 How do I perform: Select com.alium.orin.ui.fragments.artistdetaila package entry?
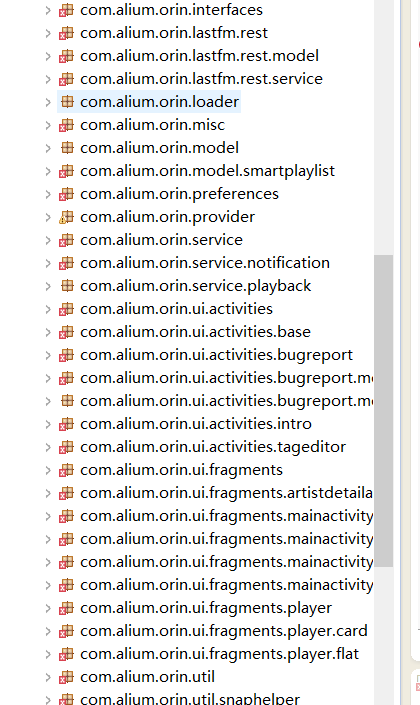click(x=226, y=493)
